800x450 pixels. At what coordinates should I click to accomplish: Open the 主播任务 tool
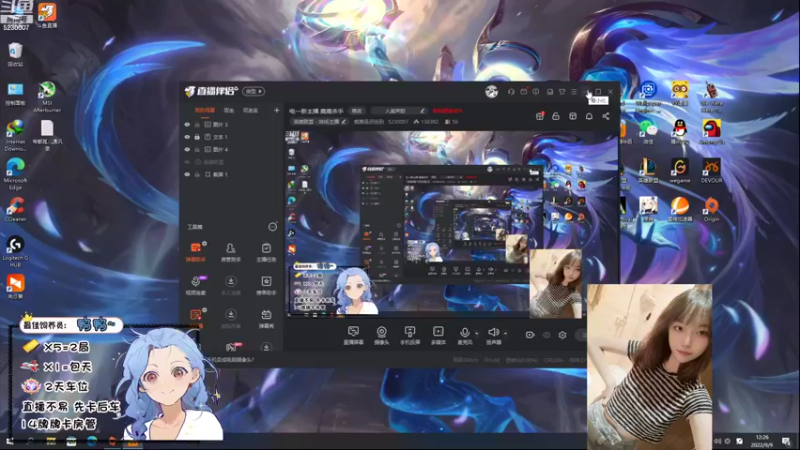266,252
